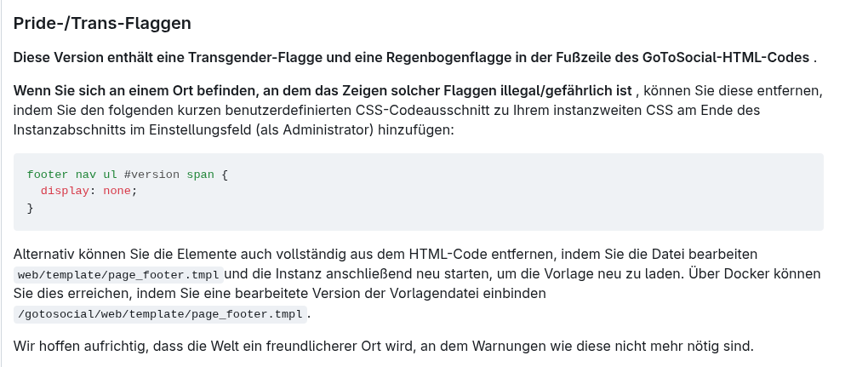Screen dimensions: 868x367
Task: Click the footer keyword in the code block
Action: click(x=48, y=175)
